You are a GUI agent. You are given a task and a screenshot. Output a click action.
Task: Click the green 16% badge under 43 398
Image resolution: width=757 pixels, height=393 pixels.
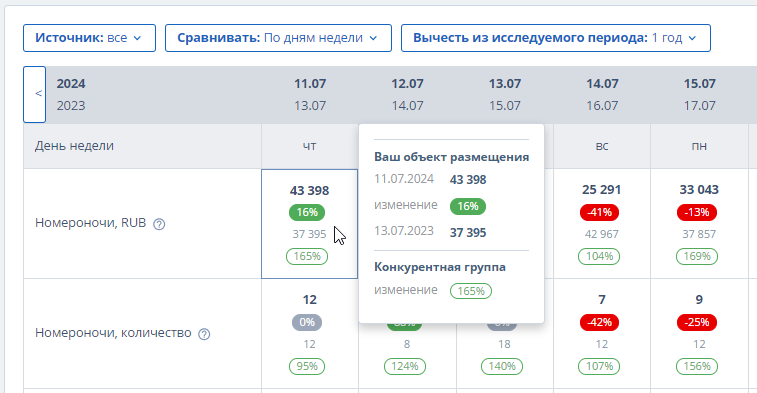click(x=307, y=212)
